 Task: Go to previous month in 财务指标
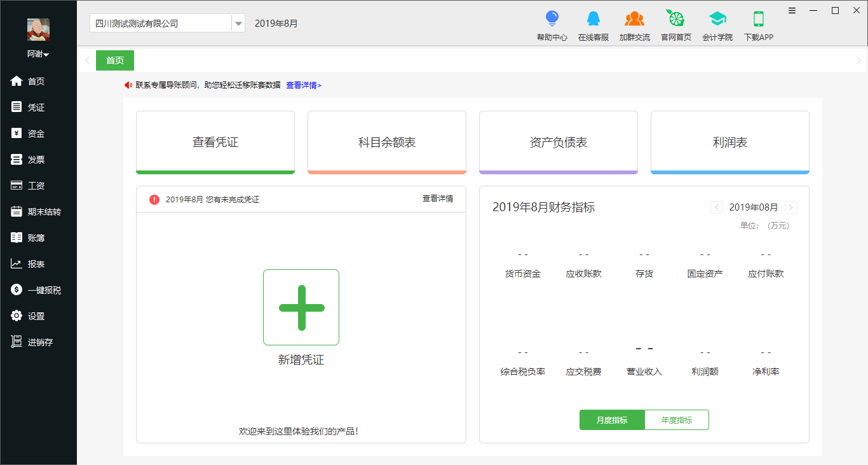pyautogui.click(x=716, y=207)
